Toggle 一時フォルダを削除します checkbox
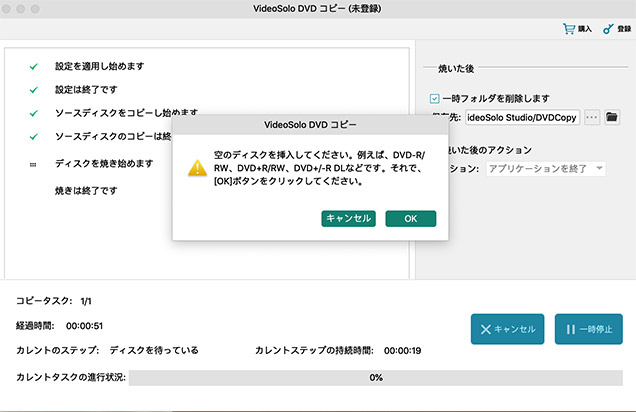 [x=434, y=99]
